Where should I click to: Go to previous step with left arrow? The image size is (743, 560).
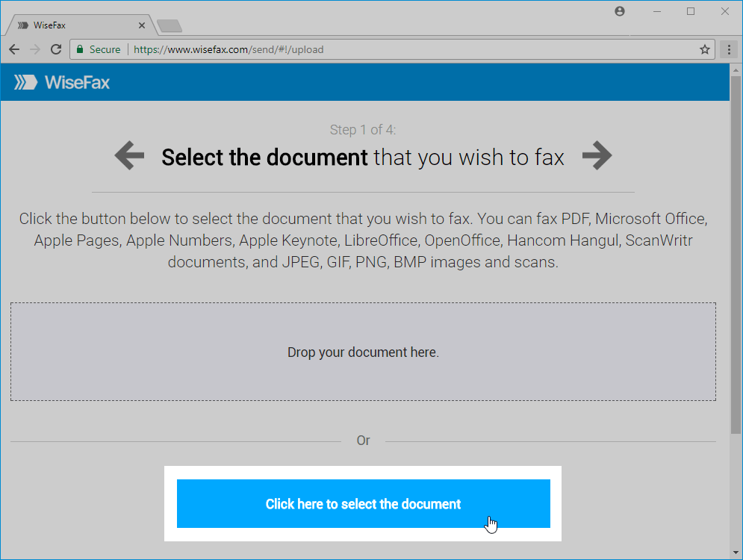pyautogui.click(x=129, y=155)
